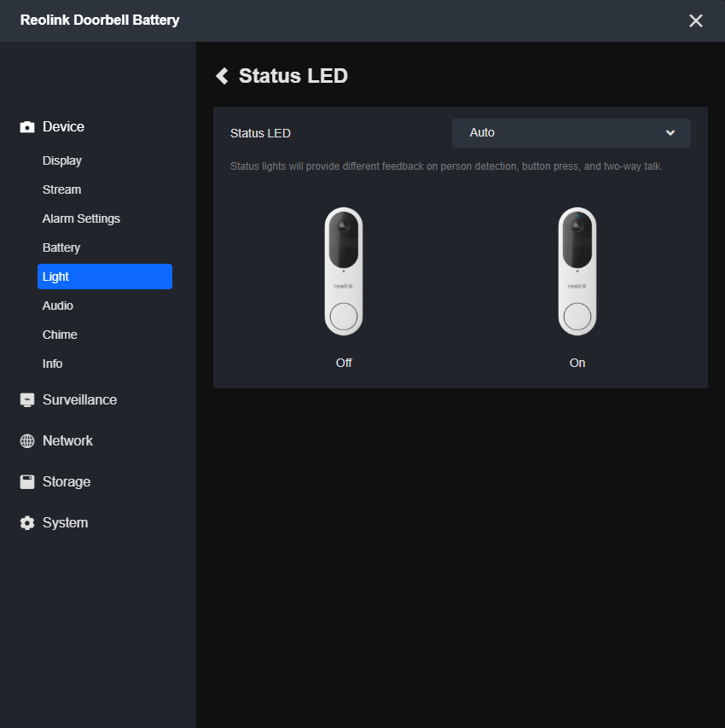View the device Info page
The image size is (725, 728).
[52, 364]
